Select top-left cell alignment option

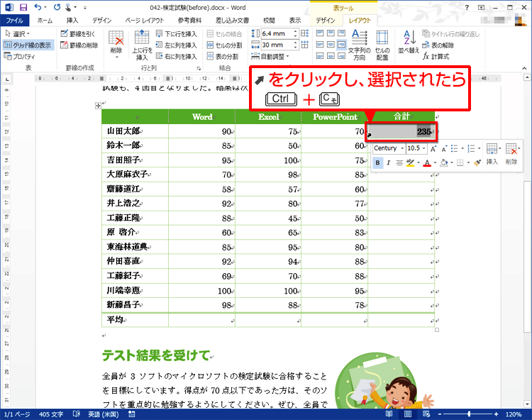[x=320, y=33]
